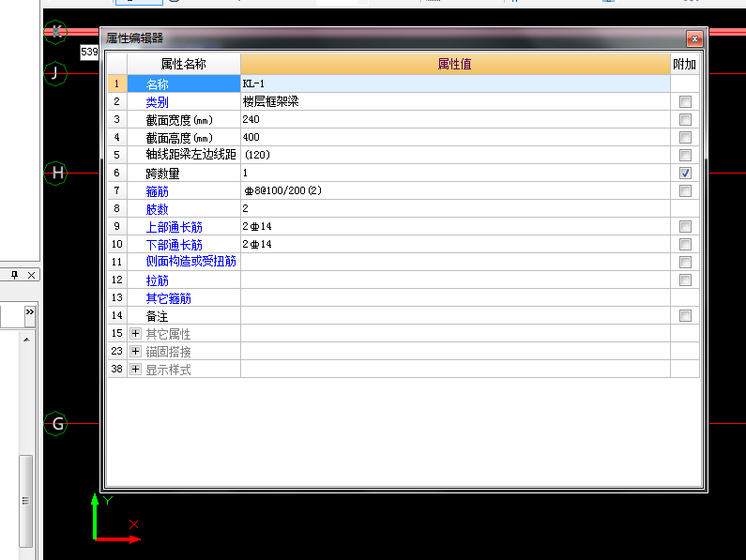Edit the stirrup value 8@100/200(2)
Screen dimensions: 746x560
455,190
